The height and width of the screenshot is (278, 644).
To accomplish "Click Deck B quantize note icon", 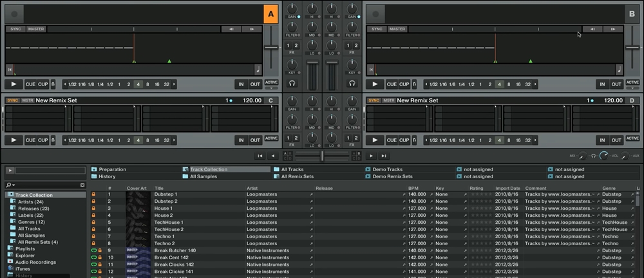I will point(619,69).
